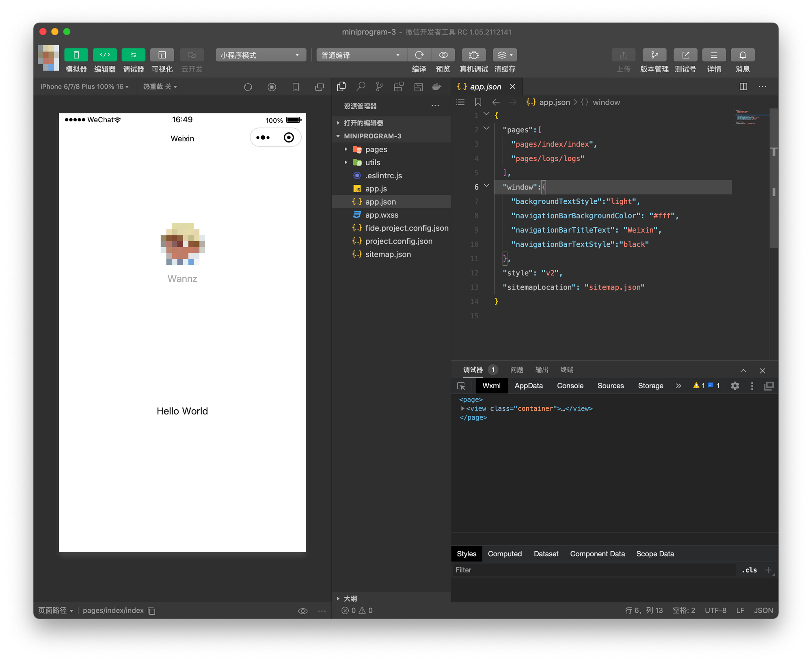Click the 清缓存 clear cache icon

(503, 55)
